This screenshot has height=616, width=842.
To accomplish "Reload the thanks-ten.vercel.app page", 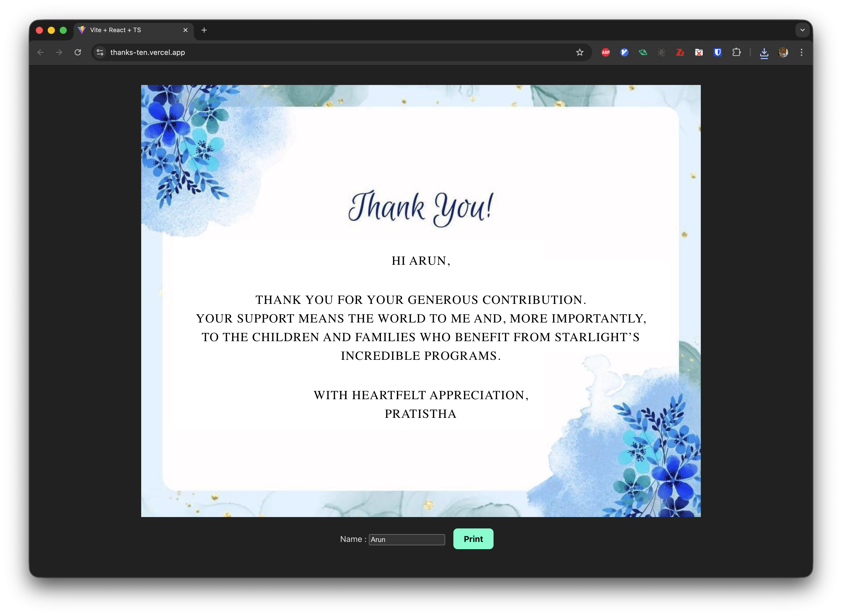I will coord(77,53).
